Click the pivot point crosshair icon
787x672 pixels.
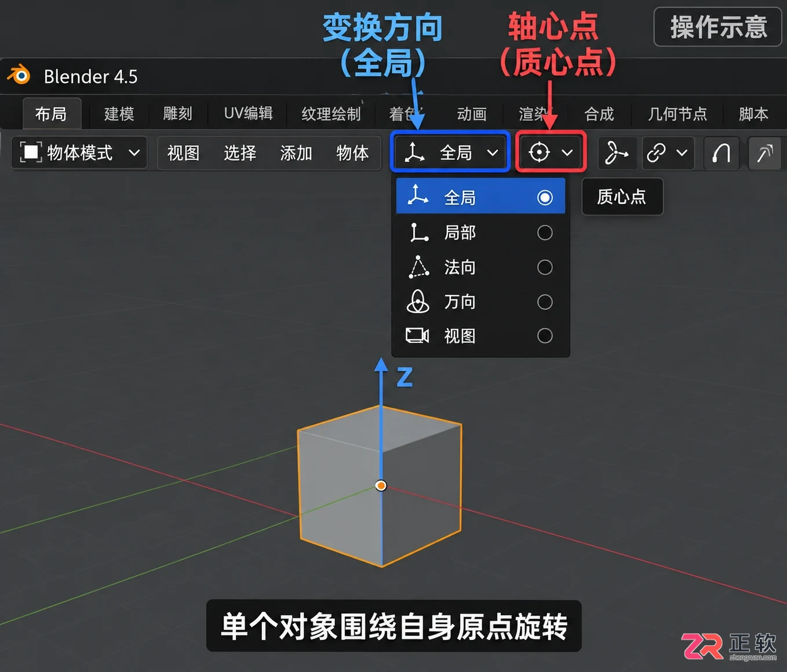coord(539,152)
